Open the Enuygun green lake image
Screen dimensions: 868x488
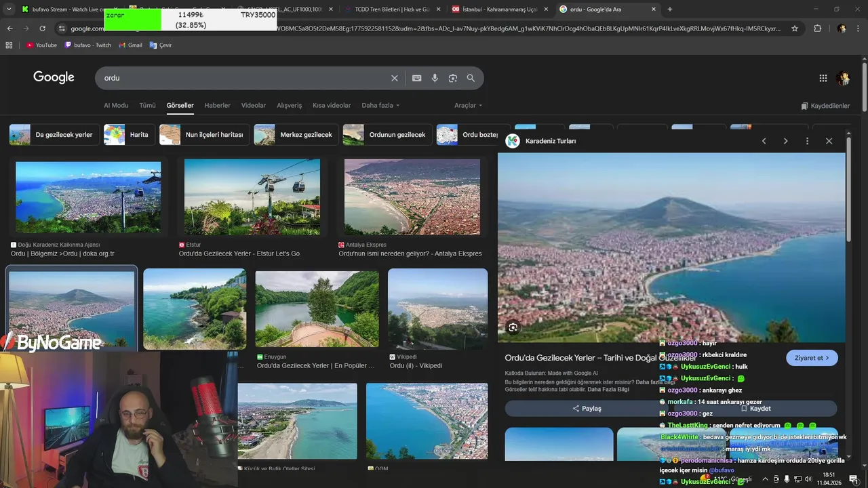pos(317,309)
